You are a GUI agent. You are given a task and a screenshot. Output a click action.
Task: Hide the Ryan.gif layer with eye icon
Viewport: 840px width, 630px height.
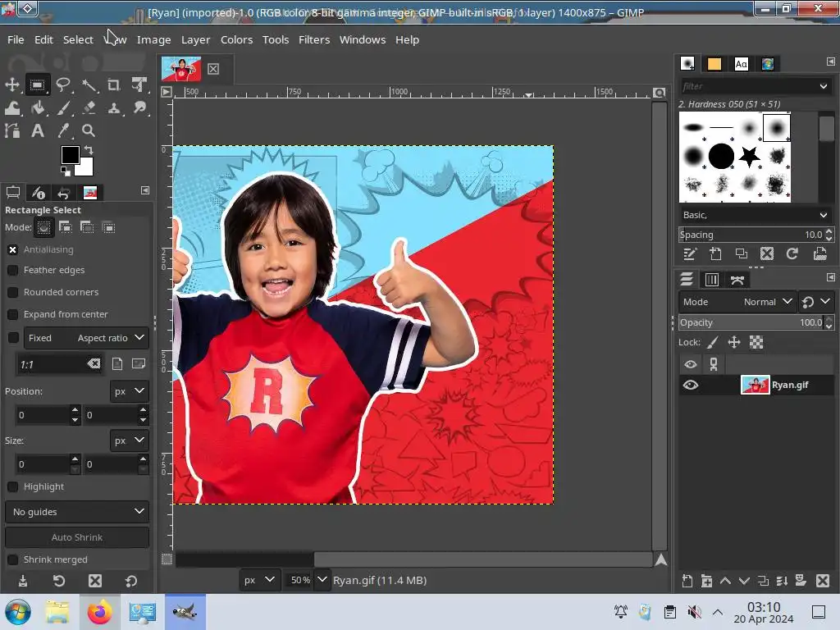click(691, 386)
